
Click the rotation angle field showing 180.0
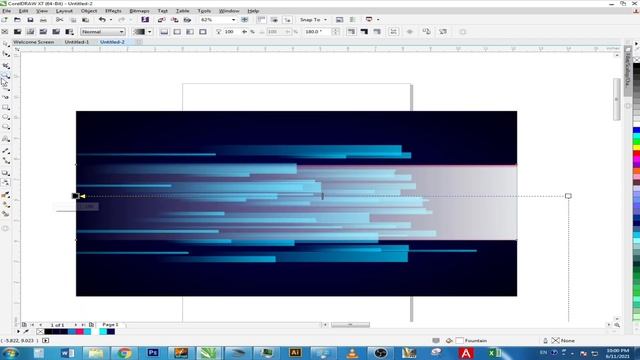pyautogui.click(x=317, y=31)
